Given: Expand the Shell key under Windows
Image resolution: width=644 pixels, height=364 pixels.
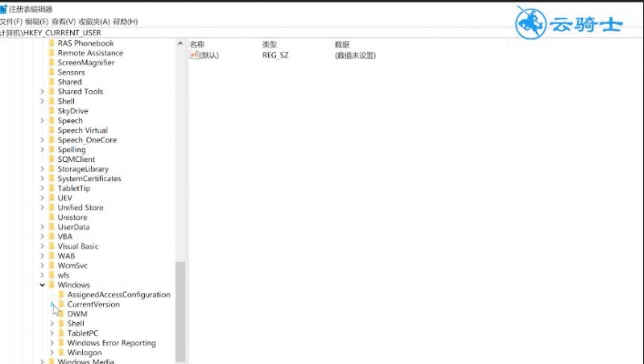Looking at the screenshot, I should tap(52, 323).
